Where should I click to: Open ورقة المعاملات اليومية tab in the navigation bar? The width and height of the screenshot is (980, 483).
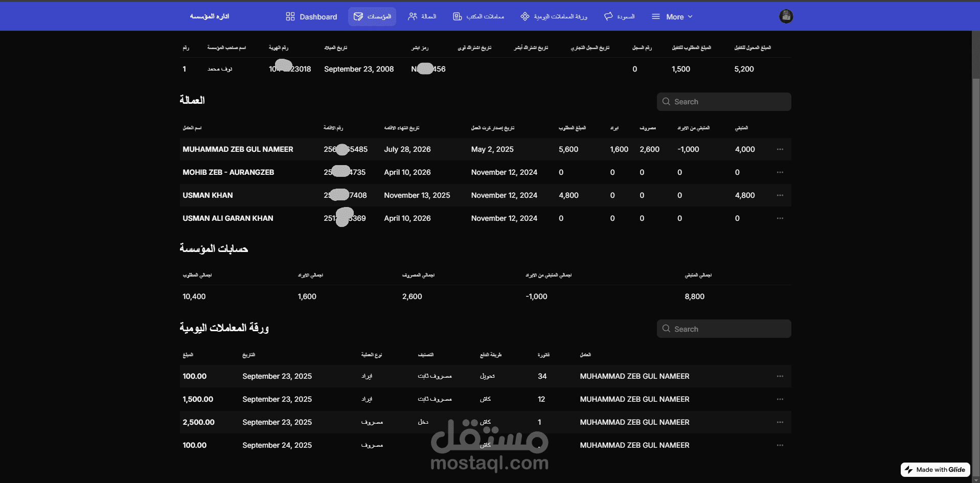click(x=554, y=17)
